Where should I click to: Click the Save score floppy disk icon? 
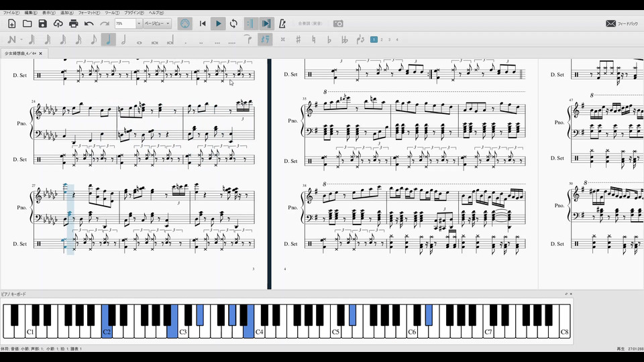tap(42, 23)
